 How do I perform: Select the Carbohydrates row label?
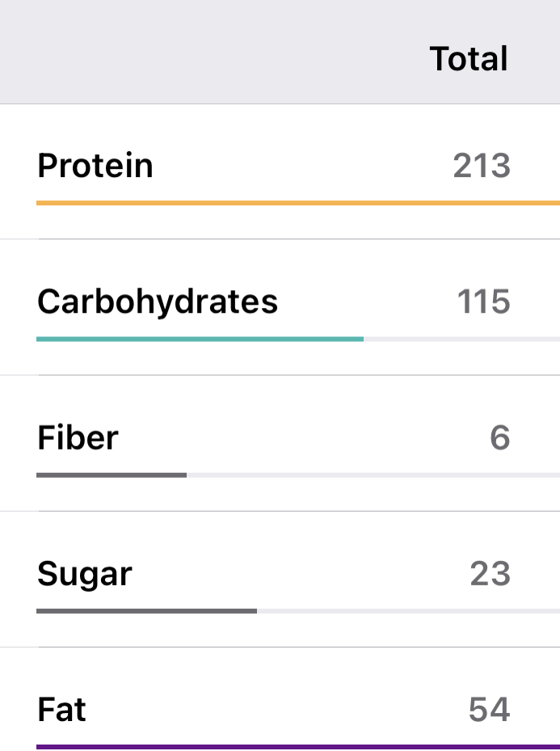157,302
